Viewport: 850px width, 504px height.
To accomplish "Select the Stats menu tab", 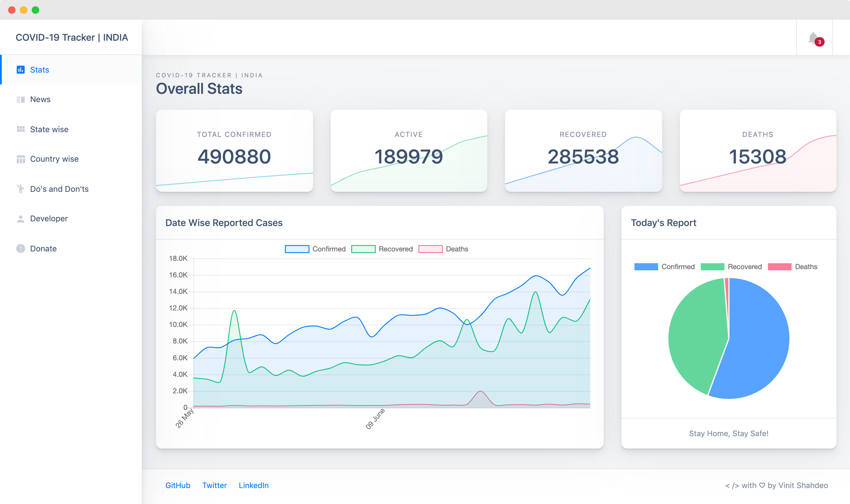I will click(40, 70).
